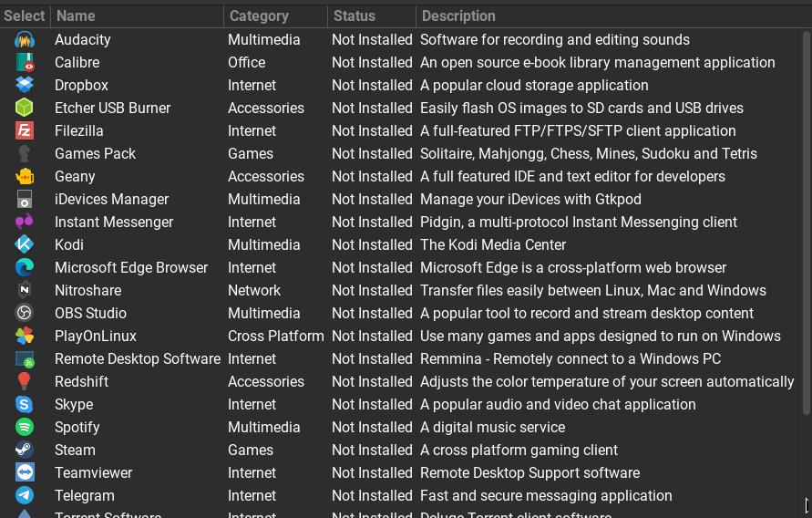Viewport: 812px width, 518px height.
Task: Select the Etcher USB Burner row name
Action: coord(112,109)
